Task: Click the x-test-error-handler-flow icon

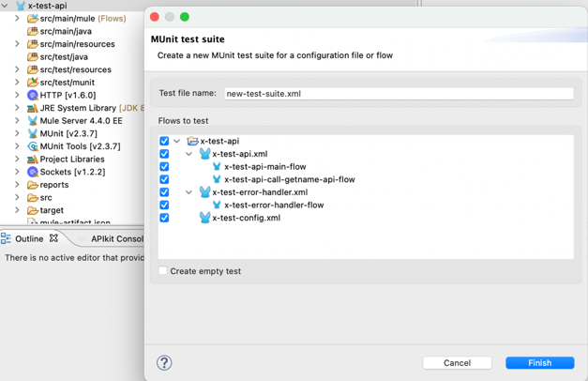Action: coord(217,205)
